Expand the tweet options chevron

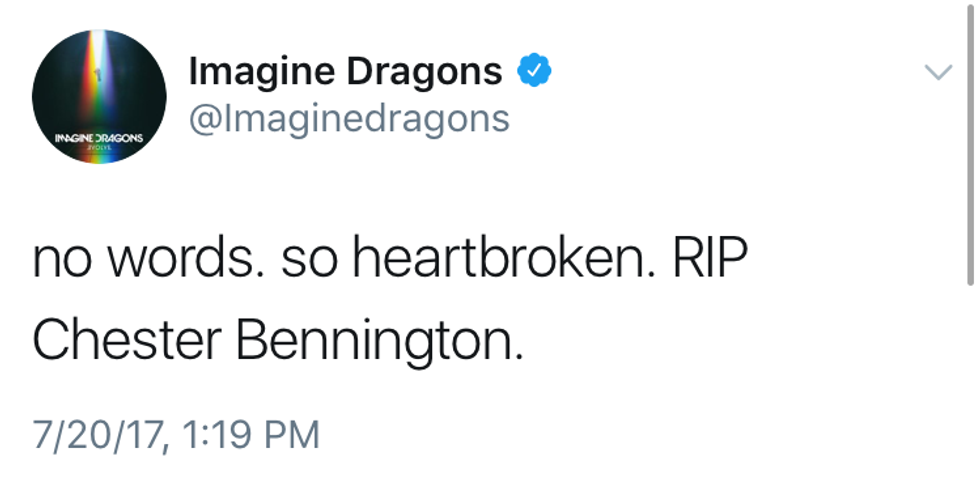point(938,72)
